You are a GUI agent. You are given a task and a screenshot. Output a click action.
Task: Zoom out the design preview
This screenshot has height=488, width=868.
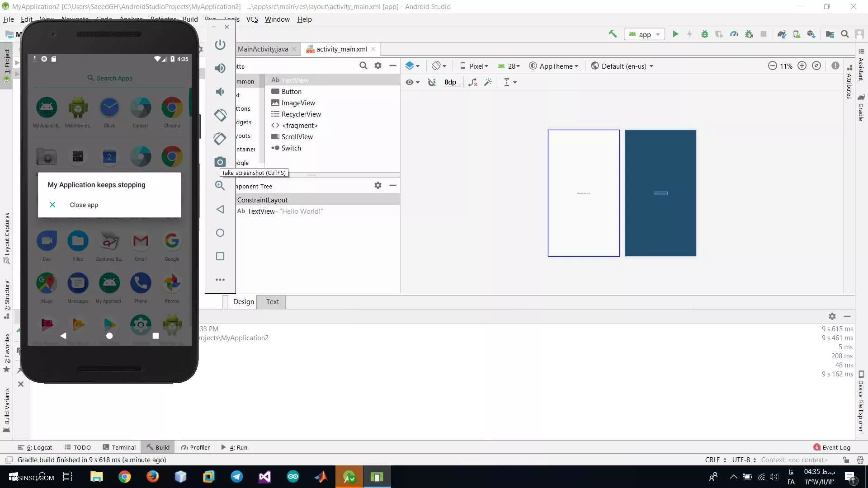point(772,66)
